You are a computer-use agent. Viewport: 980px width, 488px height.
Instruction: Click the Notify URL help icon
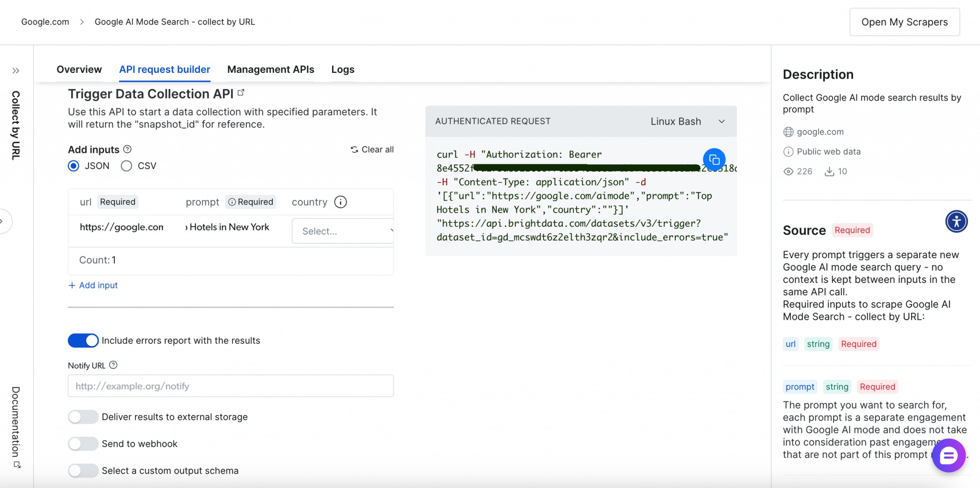coord(113,365)
